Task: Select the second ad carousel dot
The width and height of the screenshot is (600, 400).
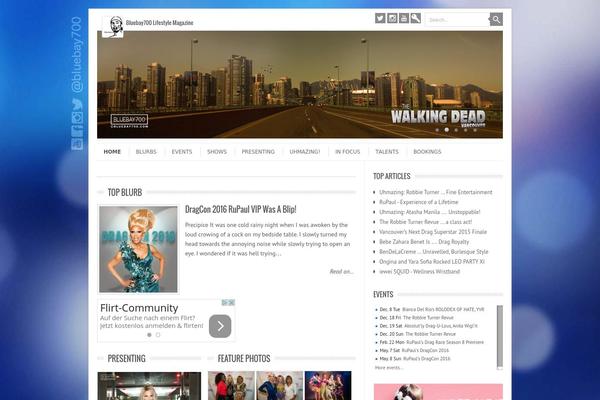Action: pos(158,335)
